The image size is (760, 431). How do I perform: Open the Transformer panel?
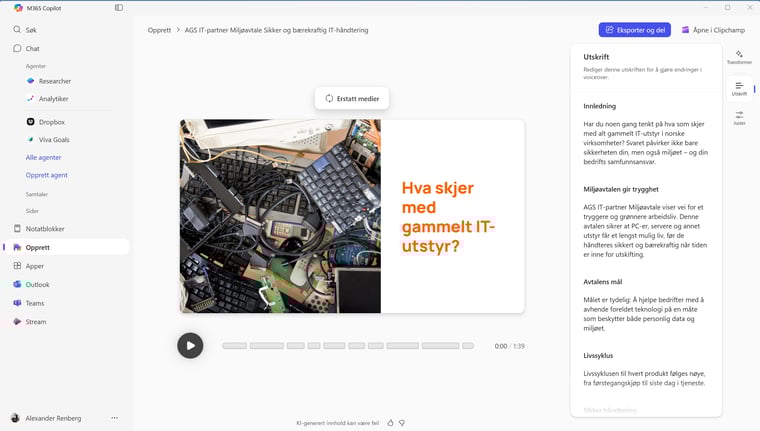coord(739,57)
